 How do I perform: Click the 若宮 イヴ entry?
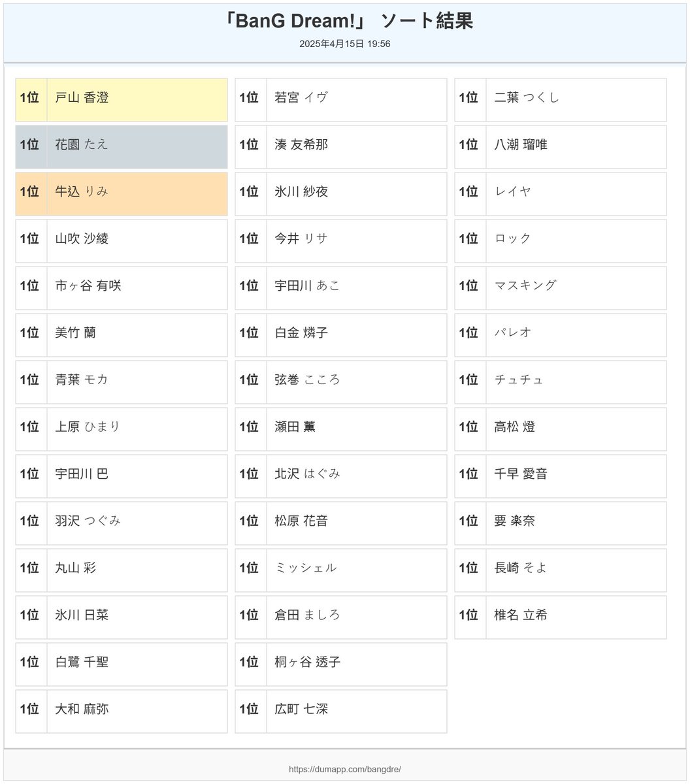click(x=341, y=100)
